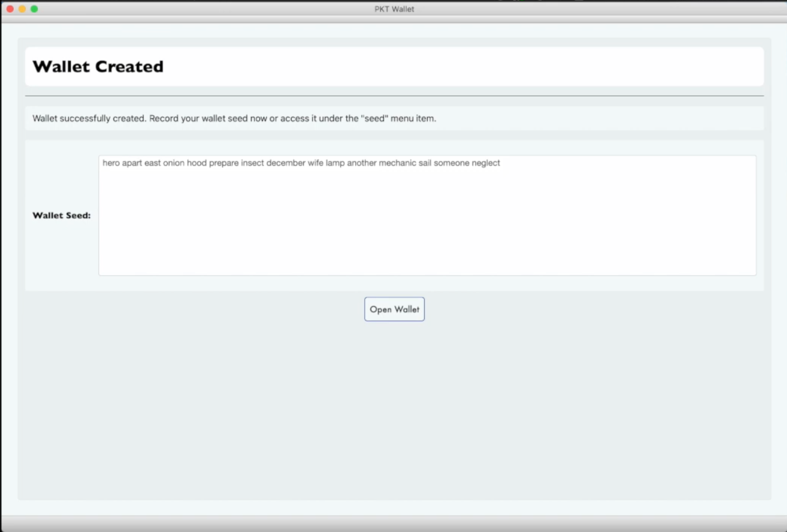Place cursor after the word 'neglect'
Screen dimensions: 787x532
(x=501, y=163)
